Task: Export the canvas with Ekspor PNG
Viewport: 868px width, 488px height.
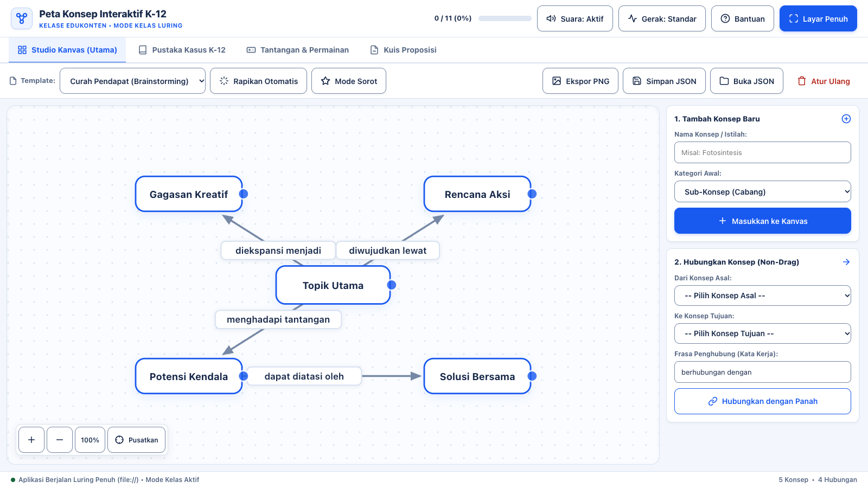Action: pyautogui.click(x=580, y=81)
